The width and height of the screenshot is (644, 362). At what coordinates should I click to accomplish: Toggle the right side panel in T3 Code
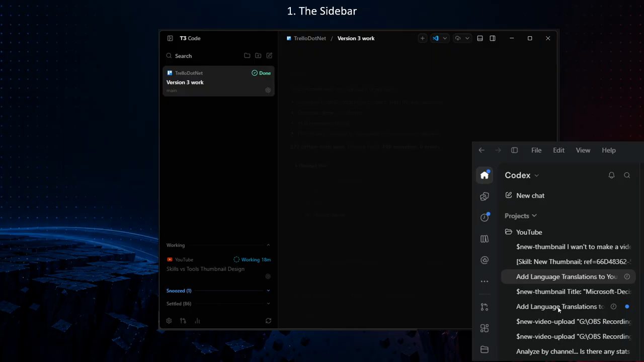click(493, 38)
